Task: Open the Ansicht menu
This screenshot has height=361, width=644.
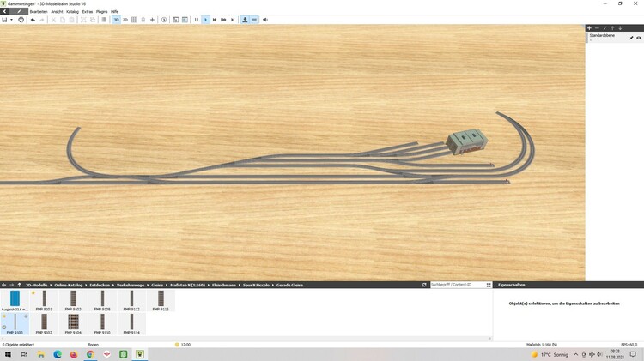Action: (x=57, y=12)
